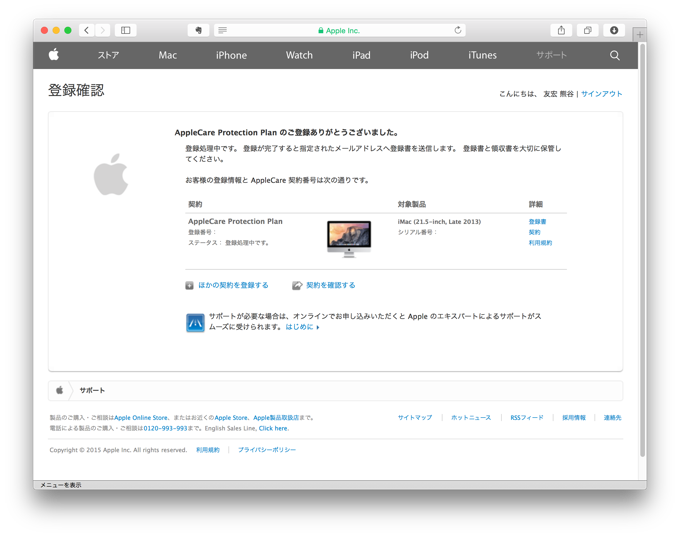Screen dimensions: 680x537
Task: Open the Mac tab in navigation
Action: [167, 55]
